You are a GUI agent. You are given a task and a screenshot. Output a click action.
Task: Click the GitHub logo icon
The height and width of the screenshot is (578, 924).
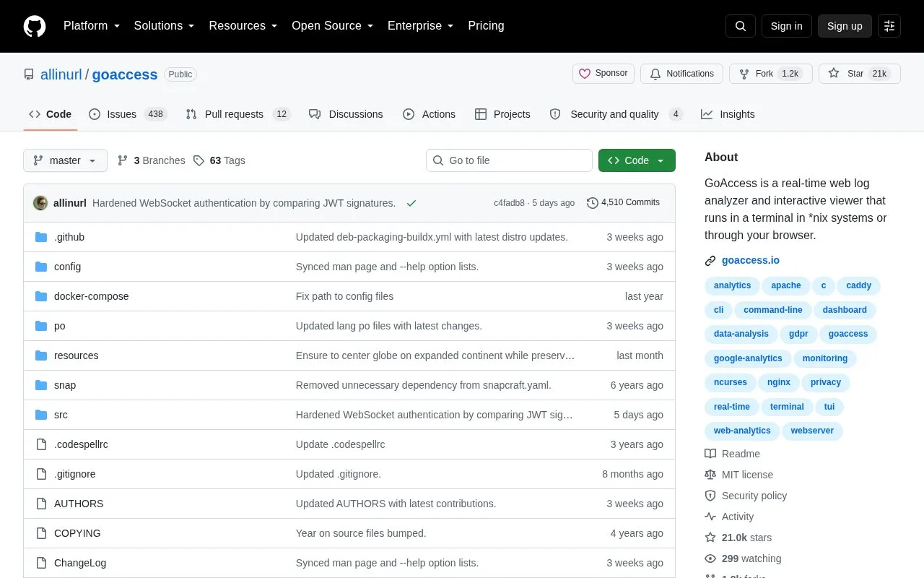tap(35, 26)
